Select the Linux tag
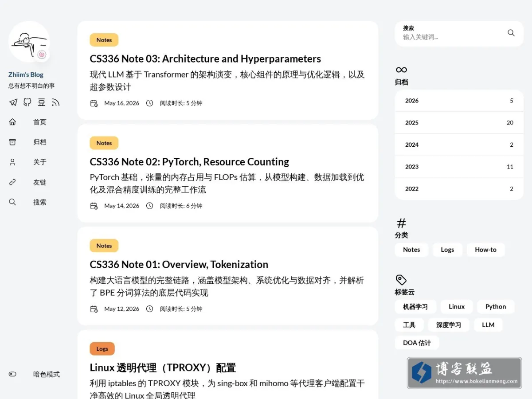Viewport: 532px width, 399px height. click(x=457, y=307)
